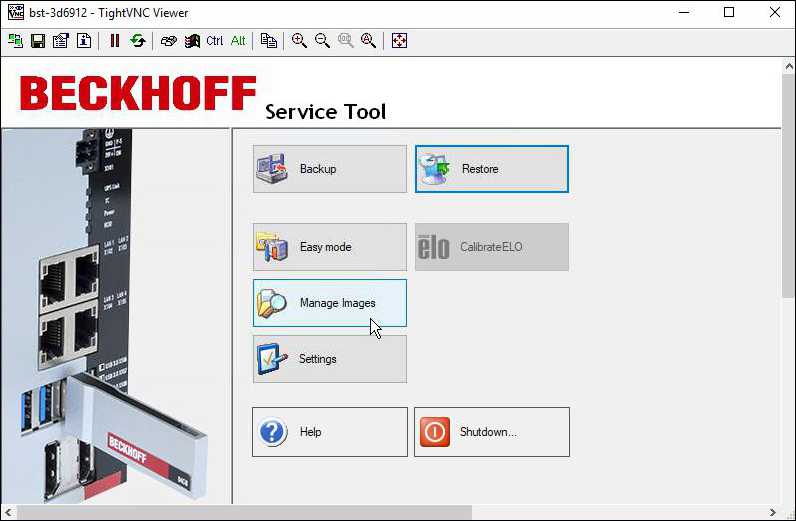This screenshot has height=521, width=796.
Task: Switch to full screen mode via the toolbar icon
Action: pyautogui.click(x=400, y=41)
